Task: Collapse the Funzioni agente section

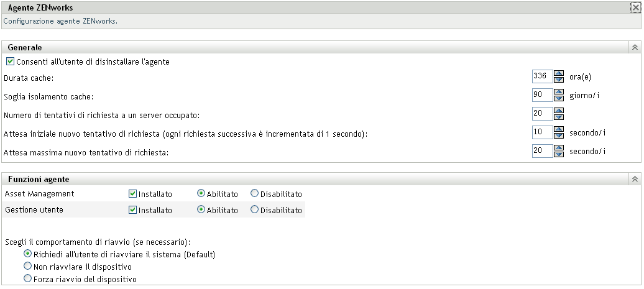Action: pyautogui.click(x=635, y=179)
